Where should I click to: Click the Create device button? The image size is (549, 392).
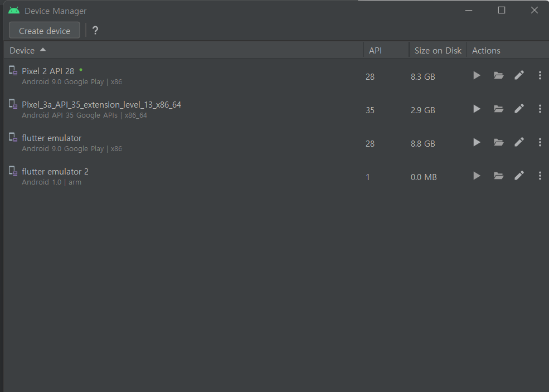pos(45,31)
